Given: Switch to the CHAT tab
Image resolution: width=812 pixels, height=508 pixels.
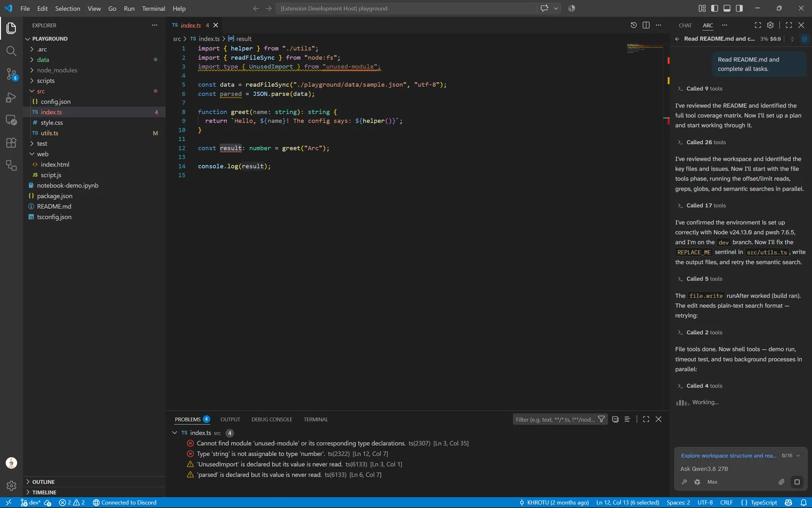Looking at the screenshot, I should [x=685, y=25].
